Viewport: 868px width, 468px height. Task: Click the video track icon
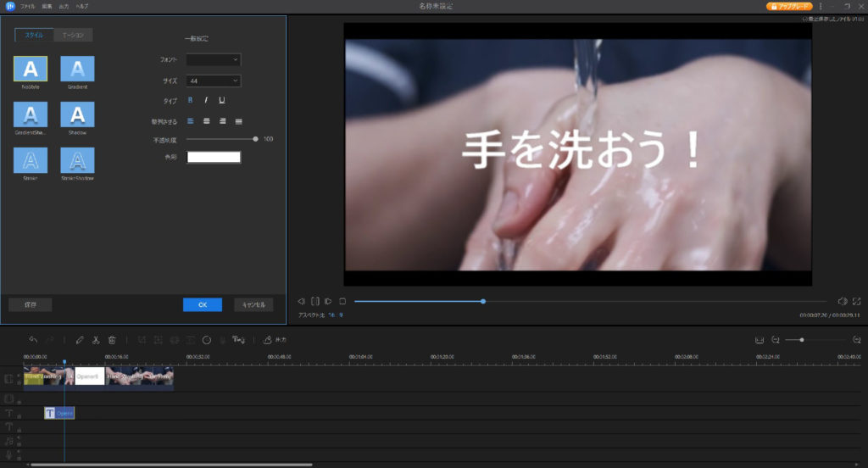pos(8,379)
